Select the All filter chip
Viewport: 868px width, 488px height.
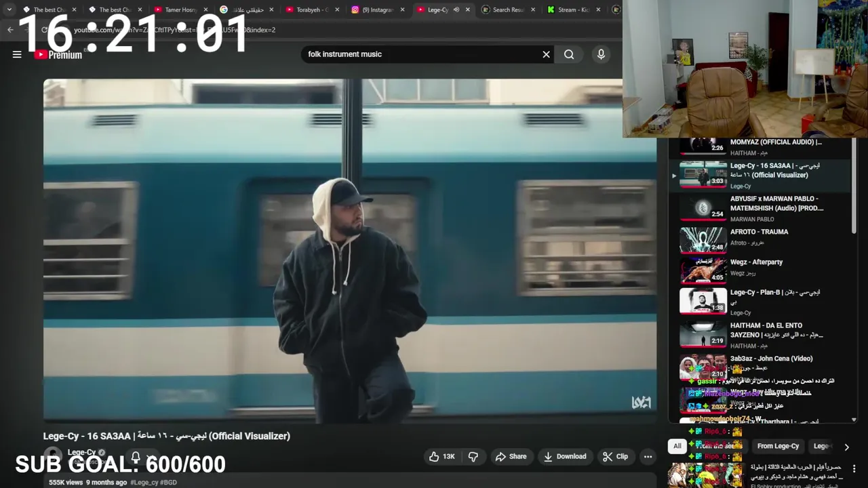click(x=677, y=446)
